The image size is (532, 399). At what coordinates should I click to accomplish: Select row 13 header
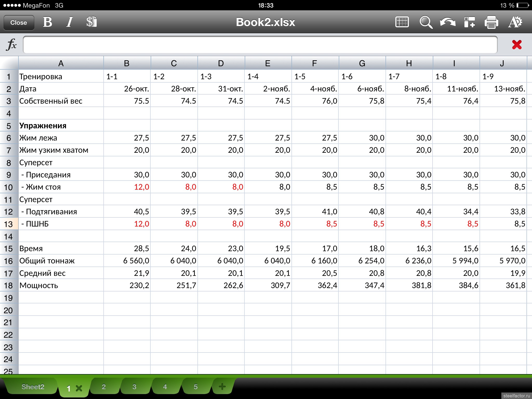(x=9, y=224)
